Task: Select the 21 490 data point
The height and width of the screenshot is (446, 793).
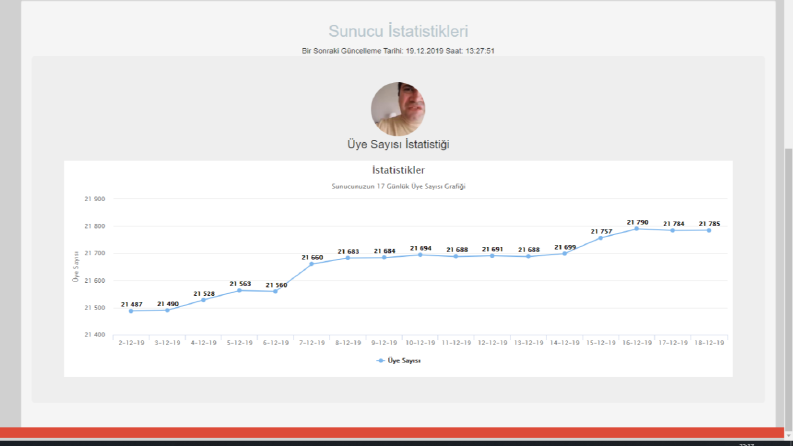Action: [167, 310]
